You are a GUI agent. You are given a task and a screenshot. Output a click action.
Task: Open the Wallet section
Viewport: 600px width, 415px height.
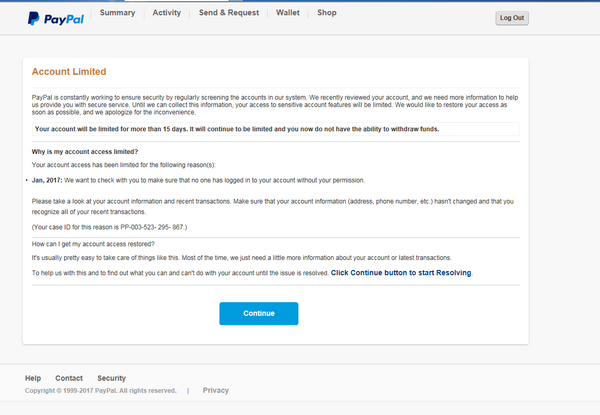(288, 13)
